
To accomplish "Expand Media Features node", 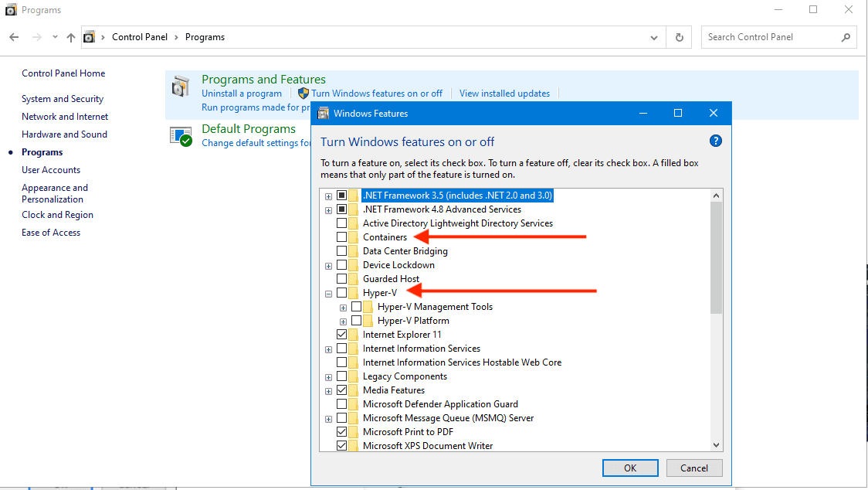I will click(x=328, y=391).
